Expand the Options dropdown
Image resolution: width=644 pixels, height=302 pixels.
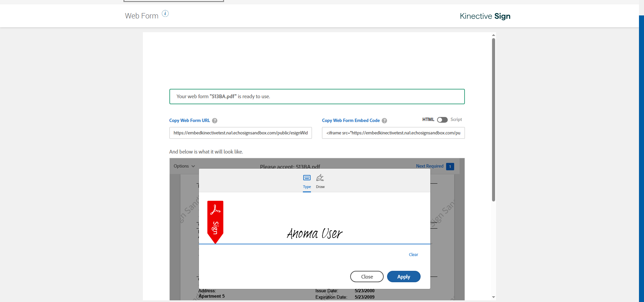tap(184, 166)
